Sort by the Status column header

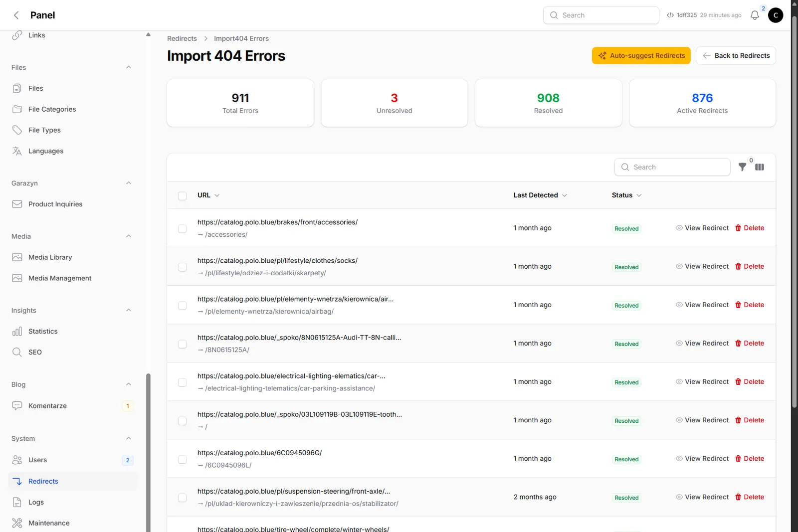coord(626,195)
